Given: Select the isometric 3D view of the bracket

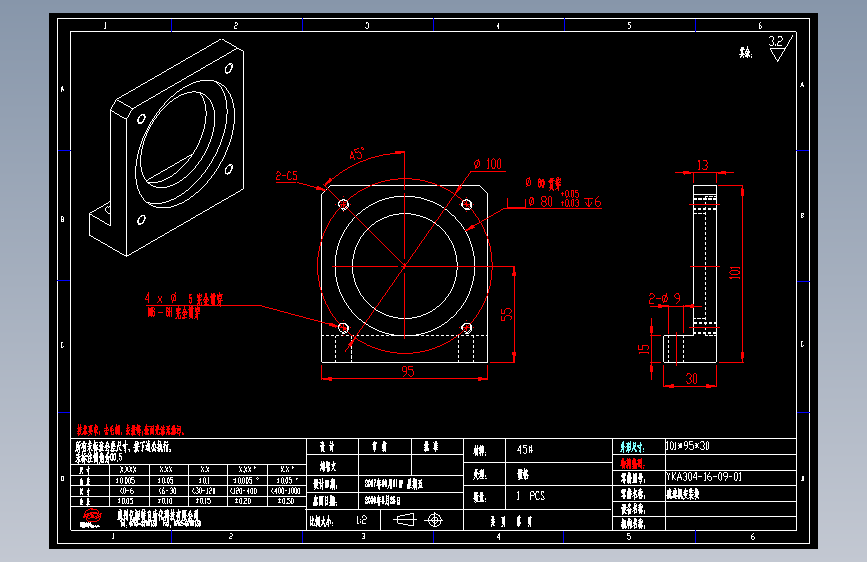Looking at the screenshot, I should point(166,148).
